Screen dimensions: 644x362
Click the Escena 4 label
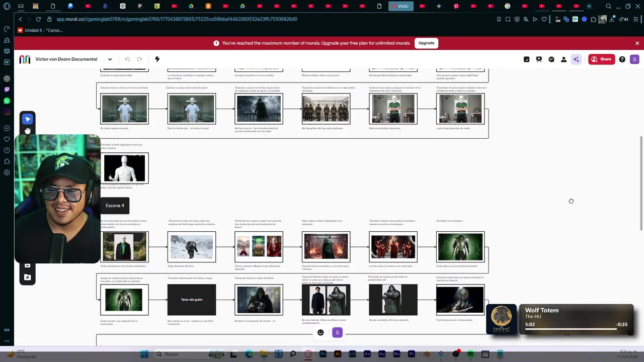[x=115, y=206]
